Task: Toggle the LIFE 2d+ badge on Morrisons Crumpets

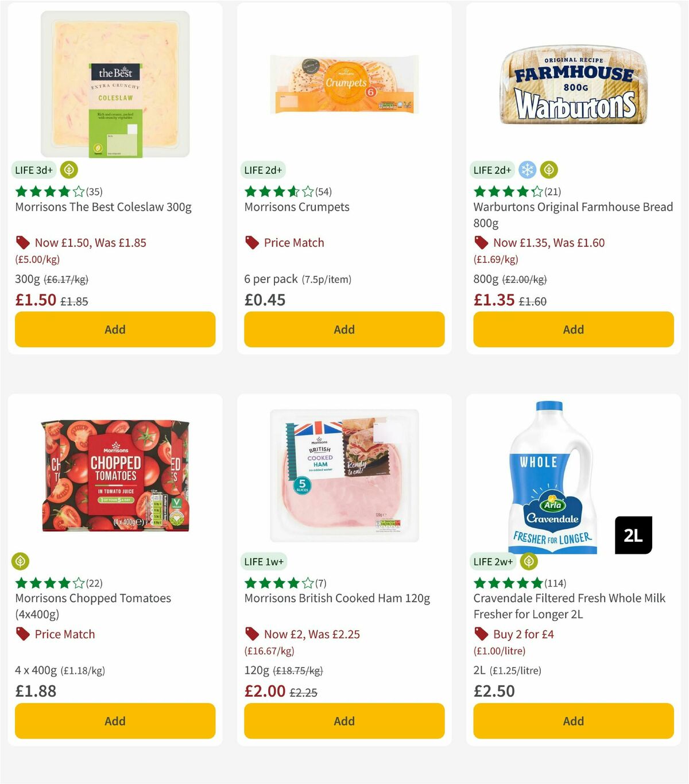Action: click(262, 170)
